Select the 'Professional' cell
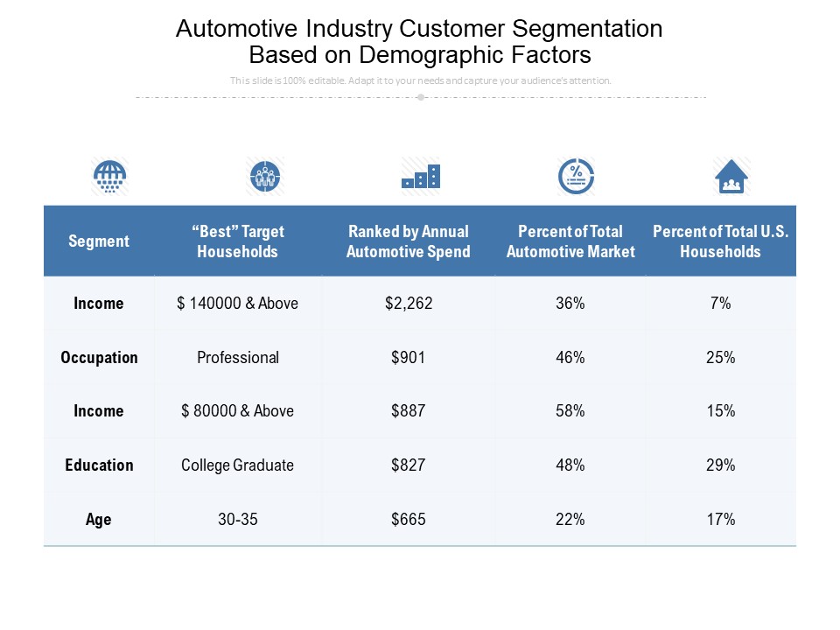Screen dimensions: 840x630 coord(238,357)
